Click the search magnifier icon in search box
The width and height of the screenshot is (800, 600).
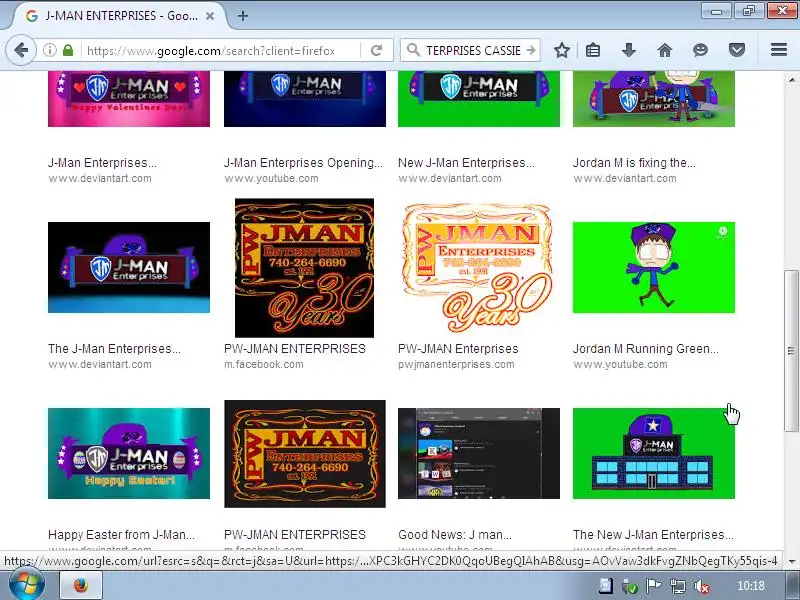click(x=414, y=50)
